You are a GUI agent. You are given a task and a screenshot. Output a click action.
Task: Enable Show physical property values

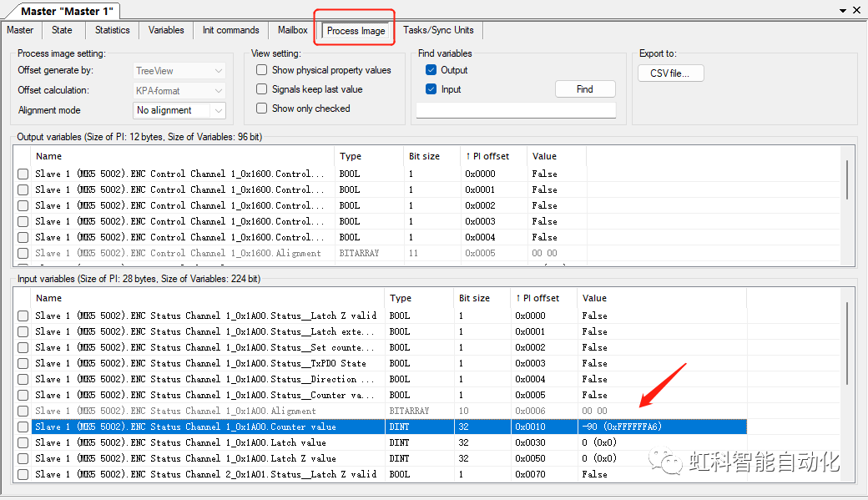tap(262, 70)
